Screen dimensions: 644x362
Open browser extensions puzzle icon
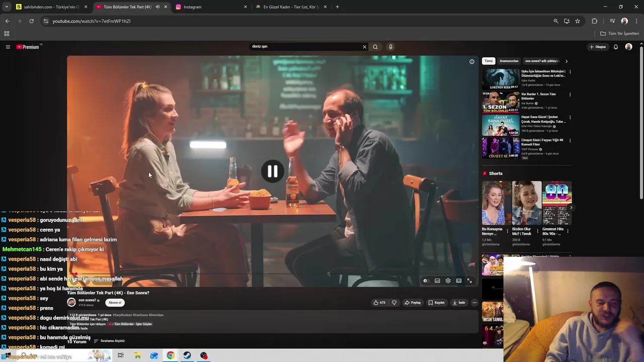click(x=595, y=21)
